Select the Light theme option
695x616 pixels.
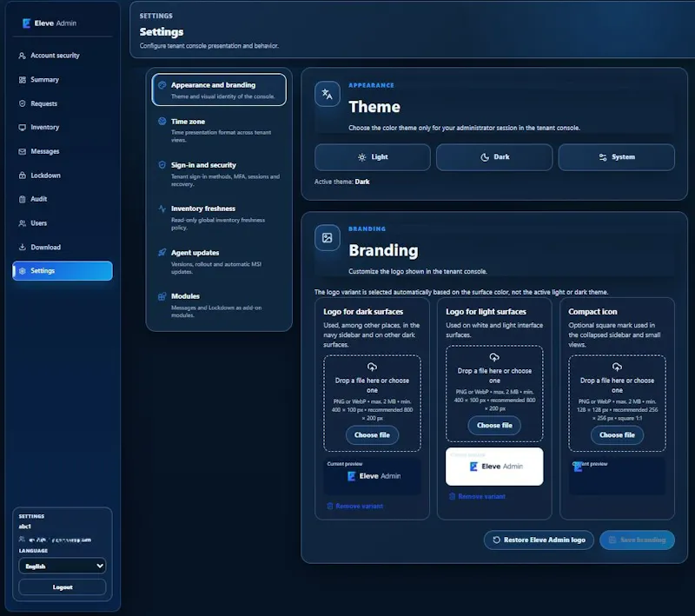click(x=373, y=157)
